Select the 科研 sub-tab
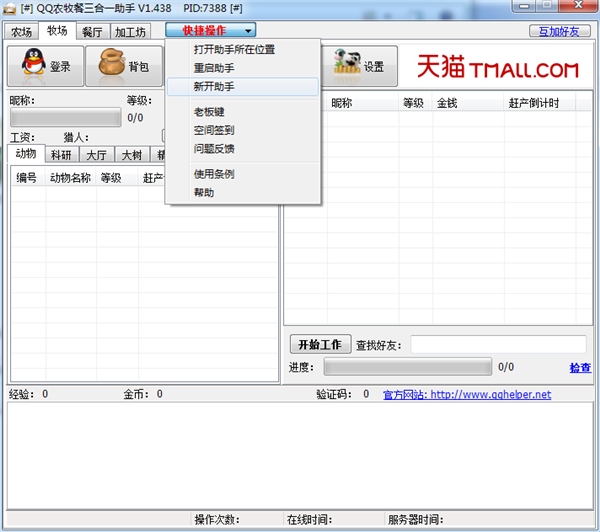 61,155
